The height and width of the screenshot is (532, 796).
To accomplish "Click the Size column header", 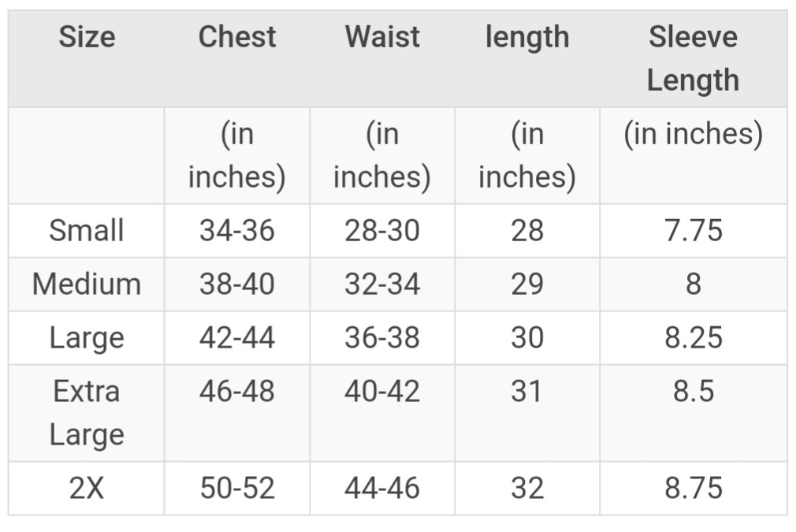I will click(x=87, y=37).
